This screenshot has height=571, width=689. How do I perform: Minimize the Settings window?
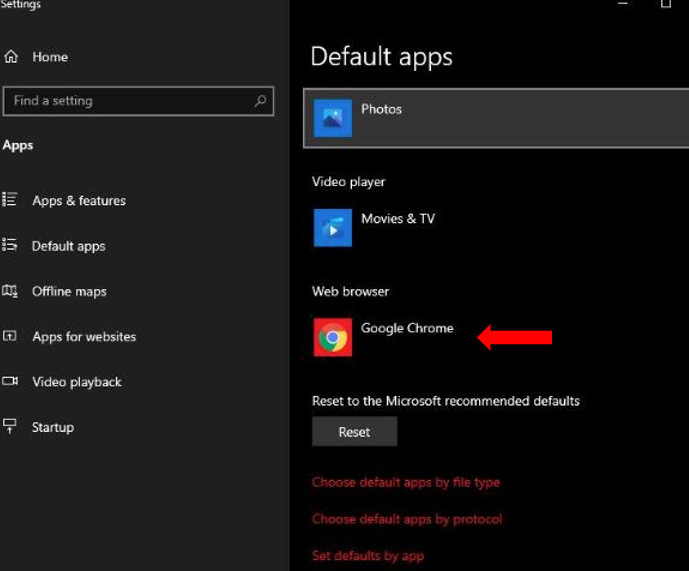(x=623, y=4)
